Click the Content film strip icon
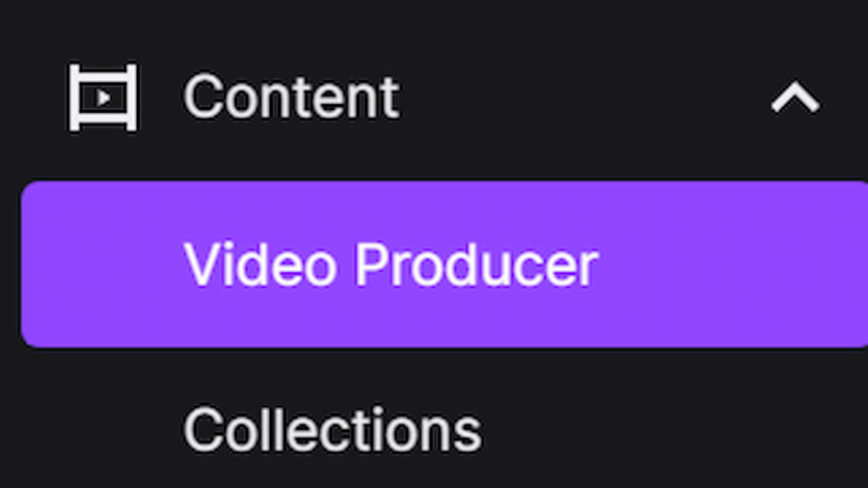Viewport: 868px width, 488px height. coord(102,97)
